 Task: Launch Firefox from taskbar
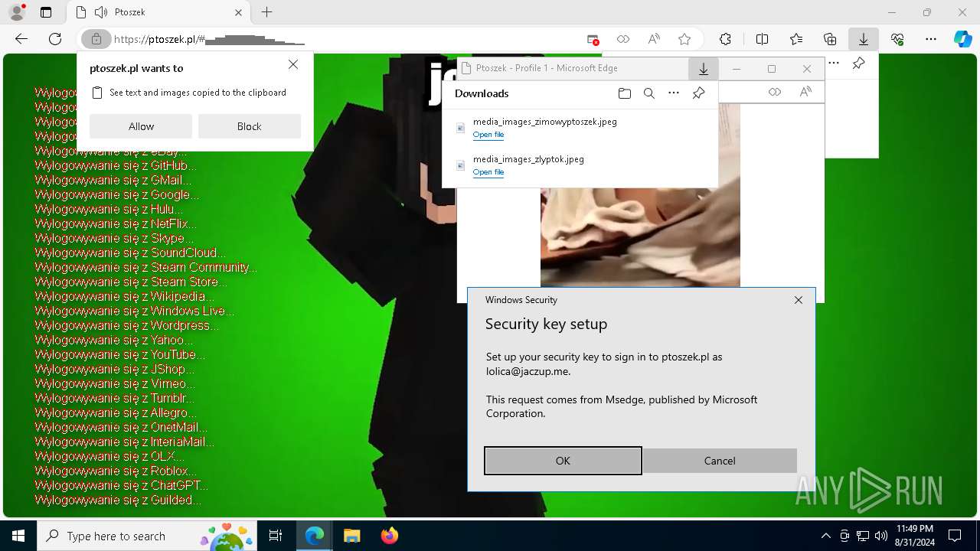coord(389,536)
